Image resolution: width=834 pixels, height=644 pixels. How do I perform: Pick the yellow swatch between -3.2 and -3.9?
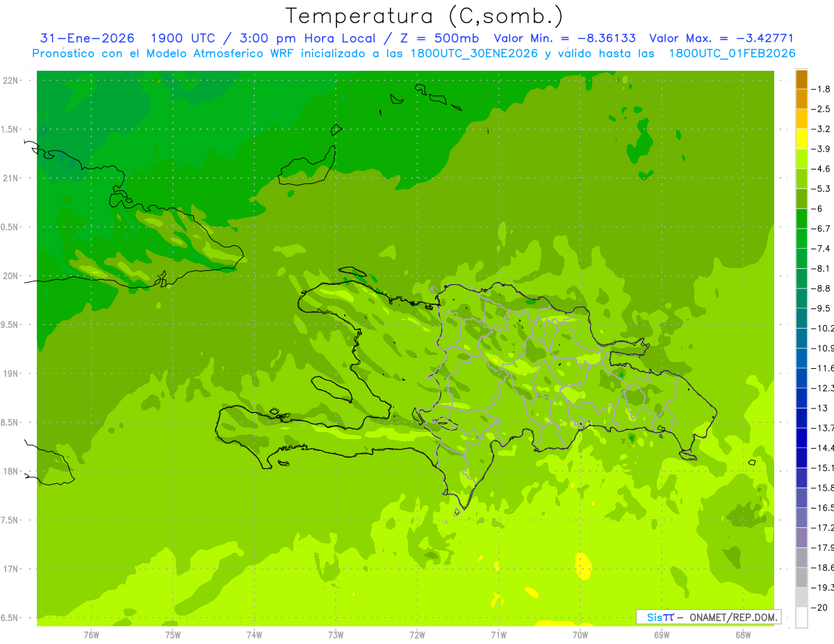801,139
